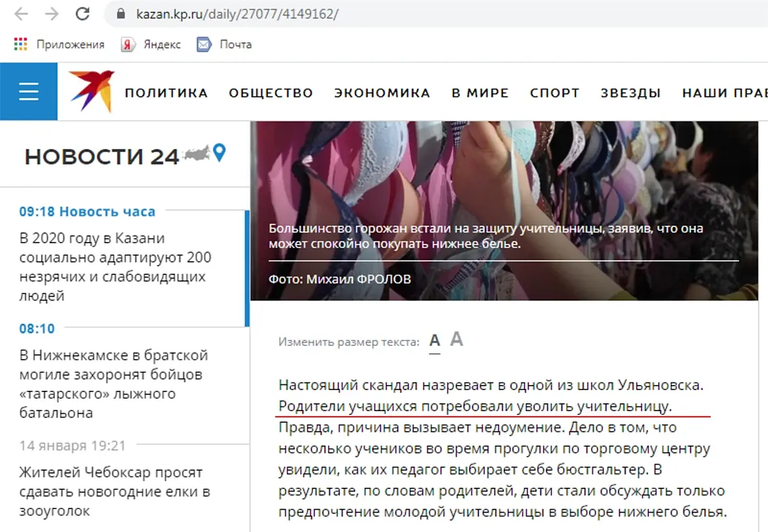768x532 pixels.
Task: Open the Почта mail bookmark
Action: click(x=225, y=44)
